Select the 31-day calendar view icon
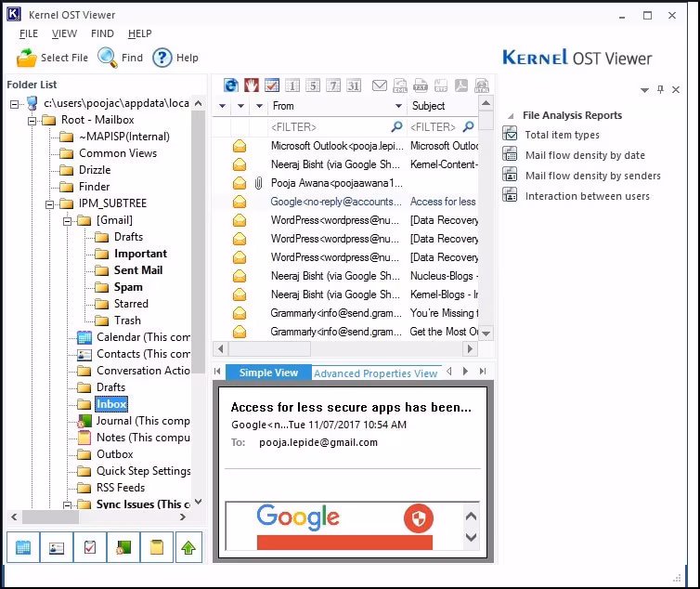700x589 pixels. pyautogui.click(x=354, y=85)
